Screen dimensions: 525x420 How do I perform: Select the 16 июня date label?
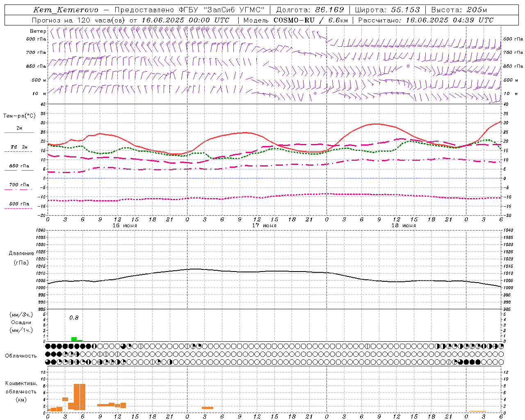click(x=125, y=226)
